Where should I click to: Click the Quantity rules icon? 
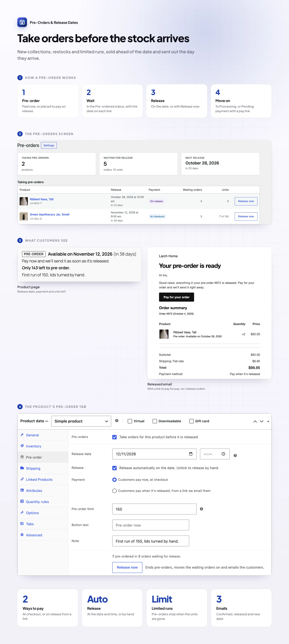coord(22,501)
